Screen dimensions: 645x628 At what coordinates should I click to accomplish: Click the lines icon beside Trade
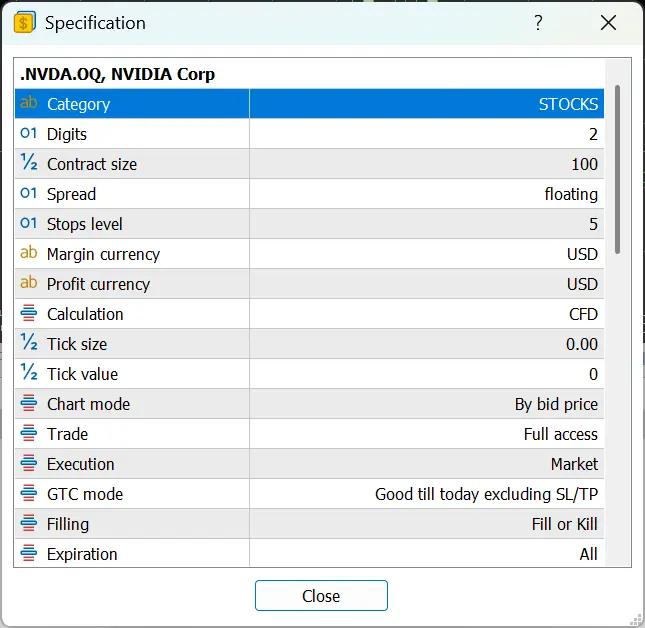[x=28, y=433]
